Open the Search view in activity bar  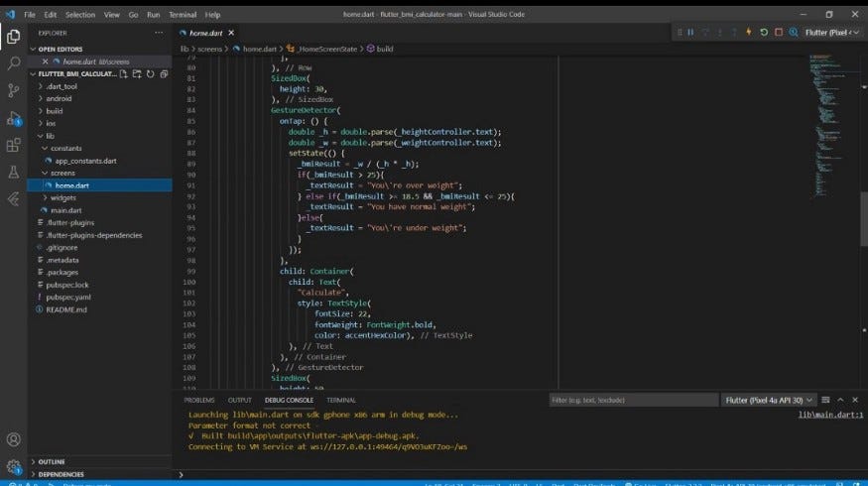click(x=13, y=63)
